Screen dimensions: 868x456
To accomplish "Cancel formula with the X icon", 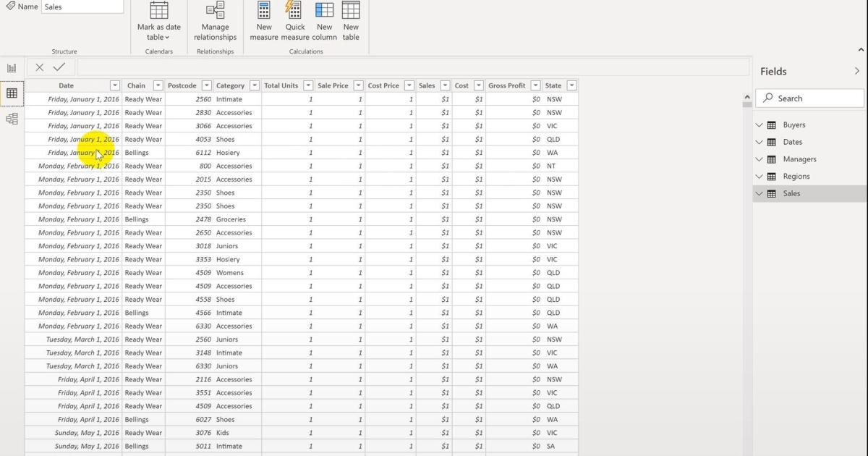I will (x=40, y=67).
